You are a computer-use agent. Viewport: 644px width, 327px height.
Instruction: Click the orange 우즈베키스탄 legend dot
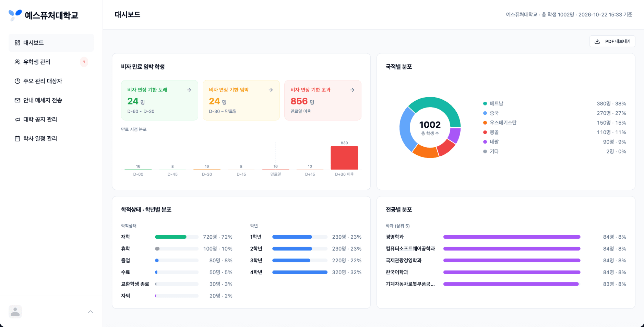(485, 123)
